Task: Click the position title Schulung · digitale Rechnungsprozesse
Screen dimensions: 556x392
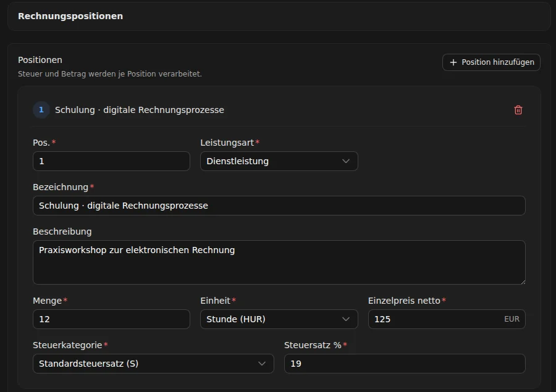Action: coord(140,110)
